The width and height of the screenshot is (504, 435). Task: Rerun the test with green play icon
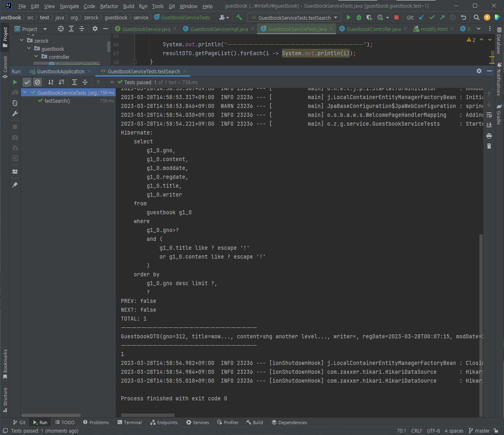[15, 82]
